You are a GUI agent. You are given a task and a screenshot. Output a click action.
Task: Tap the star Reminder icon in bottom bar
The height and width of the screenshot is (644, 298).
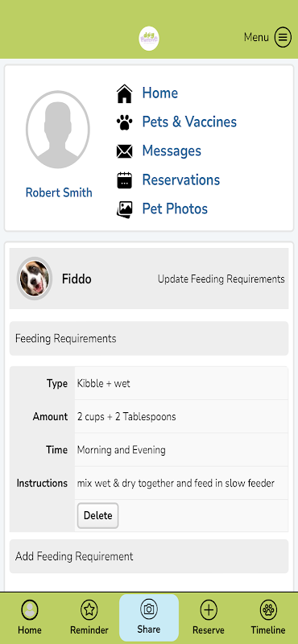(89, 609)
